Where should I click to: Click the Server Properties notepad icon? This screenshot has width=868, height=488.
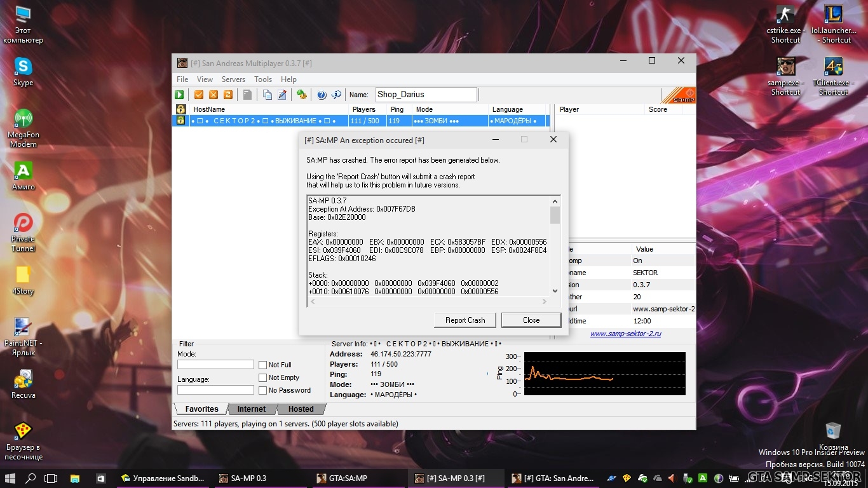282,95
